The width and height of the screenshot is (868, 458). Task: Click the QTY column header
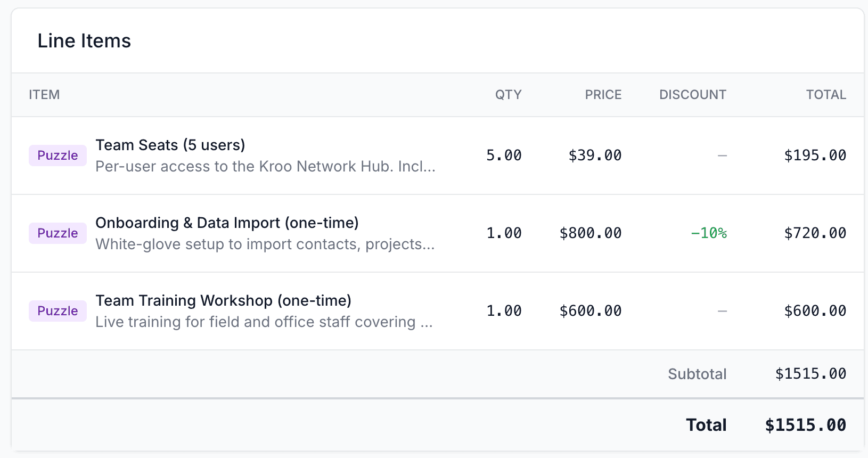tap(508, 95)
